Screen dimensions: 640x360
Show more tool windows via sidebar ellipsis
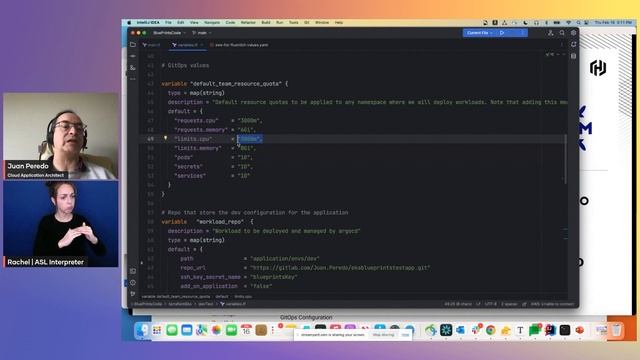133,79
